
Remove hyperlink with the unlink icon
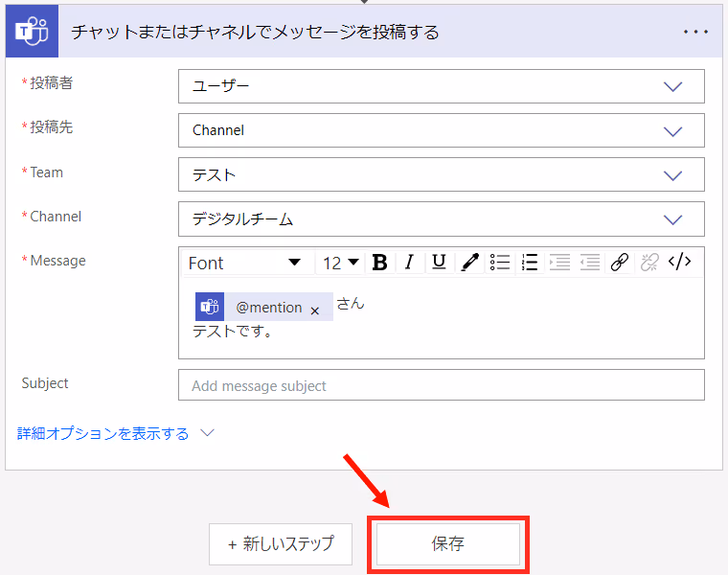[649, 263]
